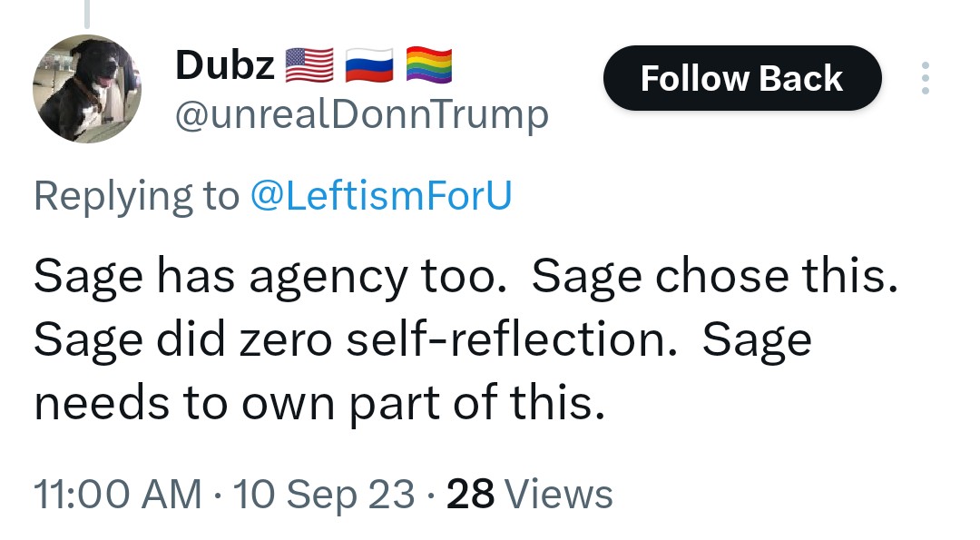Screen dimensions: 980x540
Task: Click the date 10 Sep 23
Action: coord(324,495)
